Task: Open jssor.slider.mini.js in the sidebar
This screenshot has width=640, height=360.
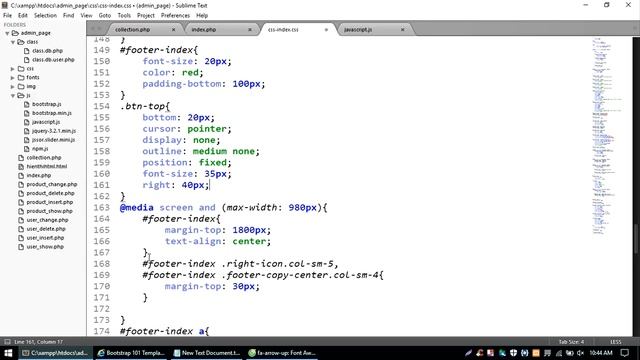Action: pos(53,140)
